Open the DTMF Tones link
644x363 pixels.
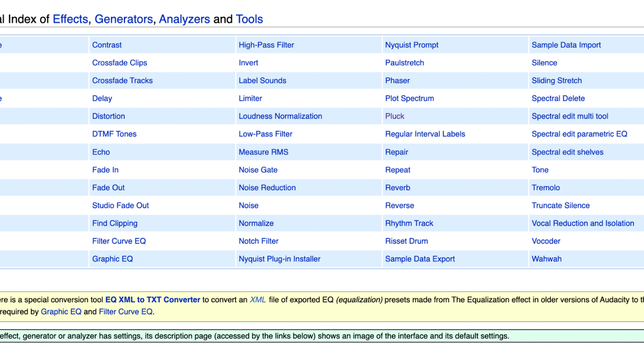pyautogui.click(x=114, y=134)
